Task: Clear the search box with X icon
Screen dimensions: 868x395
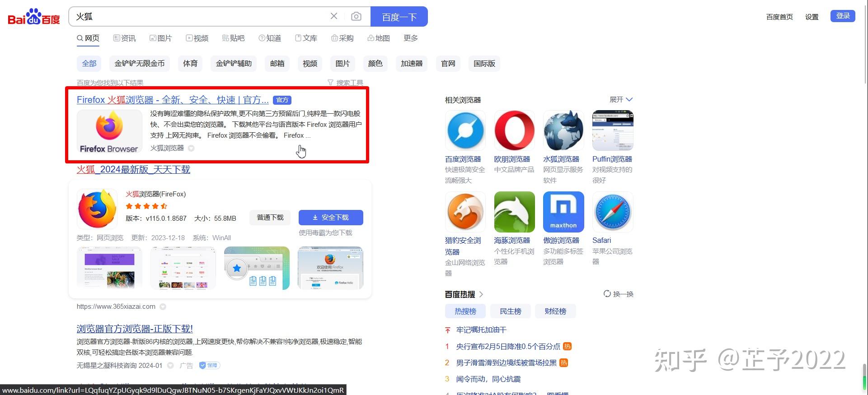Action: [334, 16]
